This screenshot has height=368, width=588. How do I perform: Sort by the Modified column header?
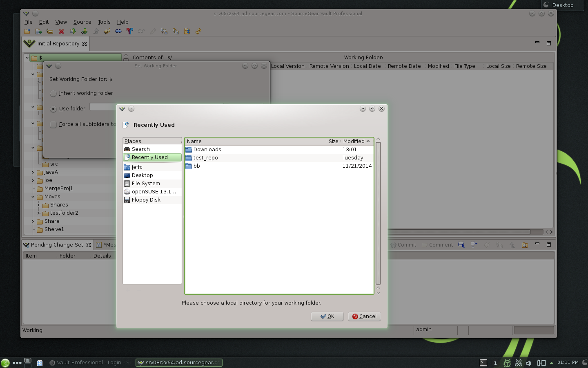click(357, 141)
